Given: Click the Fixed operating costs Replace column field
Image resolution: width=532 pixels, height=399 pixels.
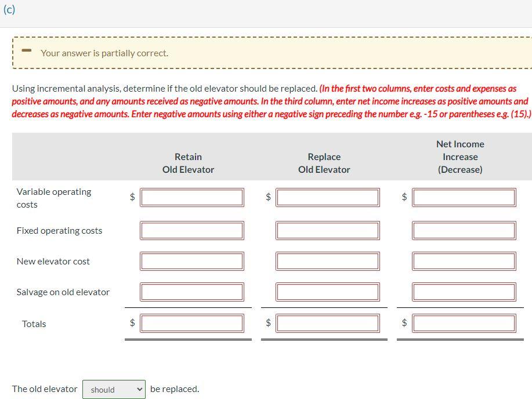Looking at the screenshot, I should click(328, 230).
